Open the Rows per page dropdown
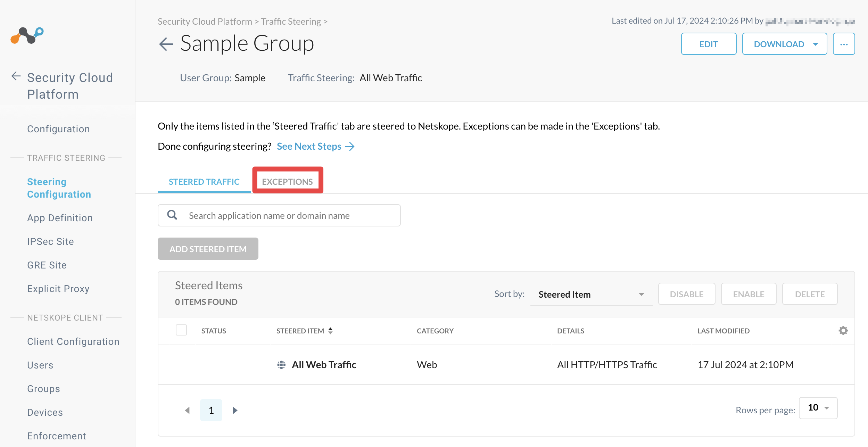The height and width of the screenshot is (447, 868). click(x=818, y=408)
